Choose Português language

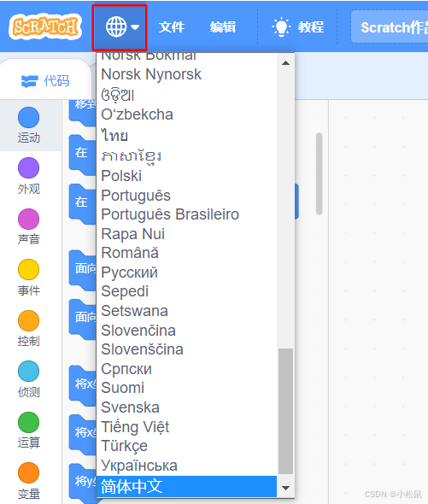[x=186, y=196]
